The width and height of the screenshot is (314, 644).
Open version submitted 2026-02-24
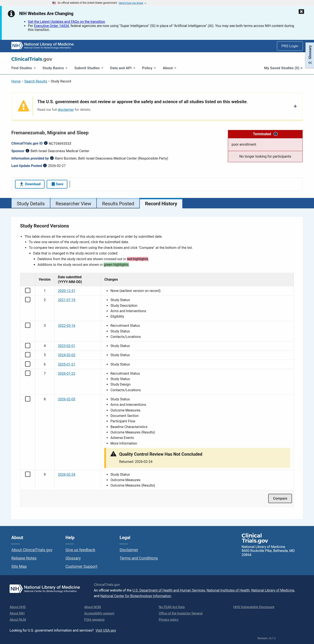66,474
